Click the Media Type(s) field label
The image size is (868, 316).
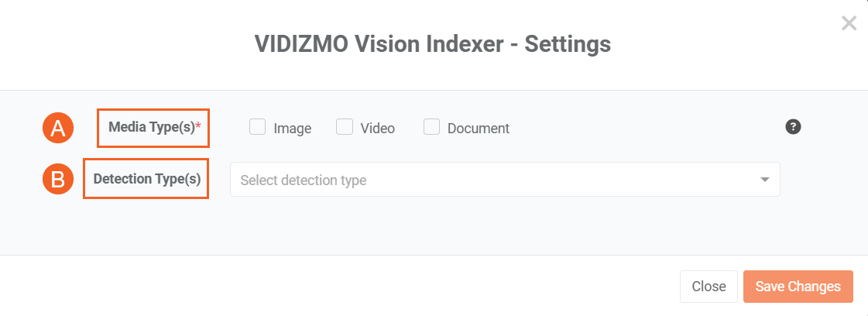[152, 128]
